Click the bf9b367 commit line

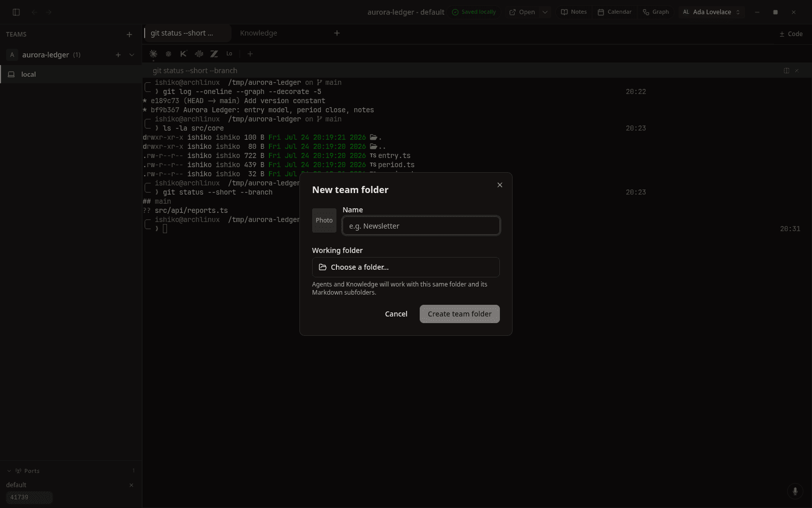tap(258, 110)
